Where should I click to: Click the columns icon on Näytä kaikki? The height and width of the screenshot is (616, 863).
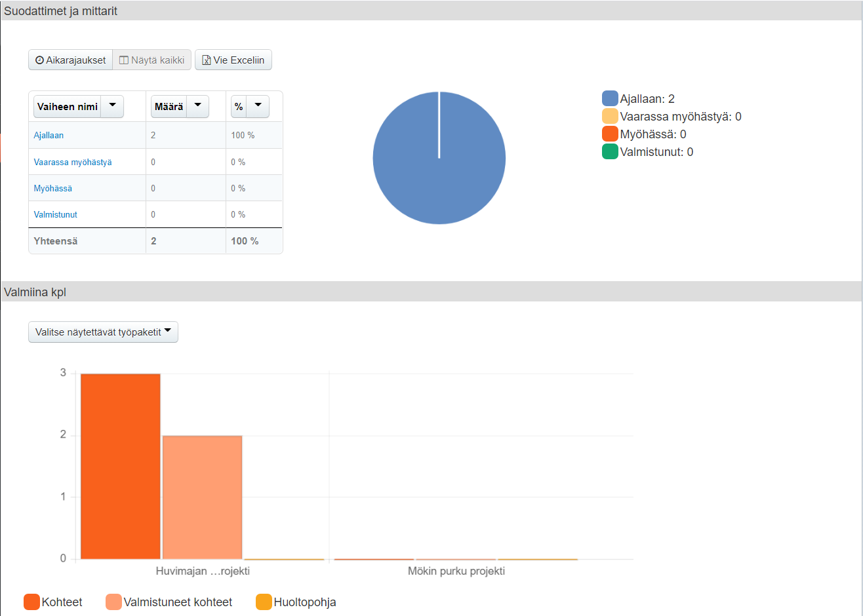click(x=123, y=60)
